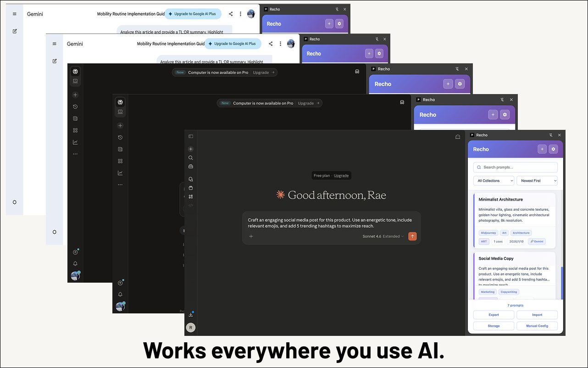Open the Newest First sort dropdown
Screen dimensions: 588x368
(x=537, y=181)
